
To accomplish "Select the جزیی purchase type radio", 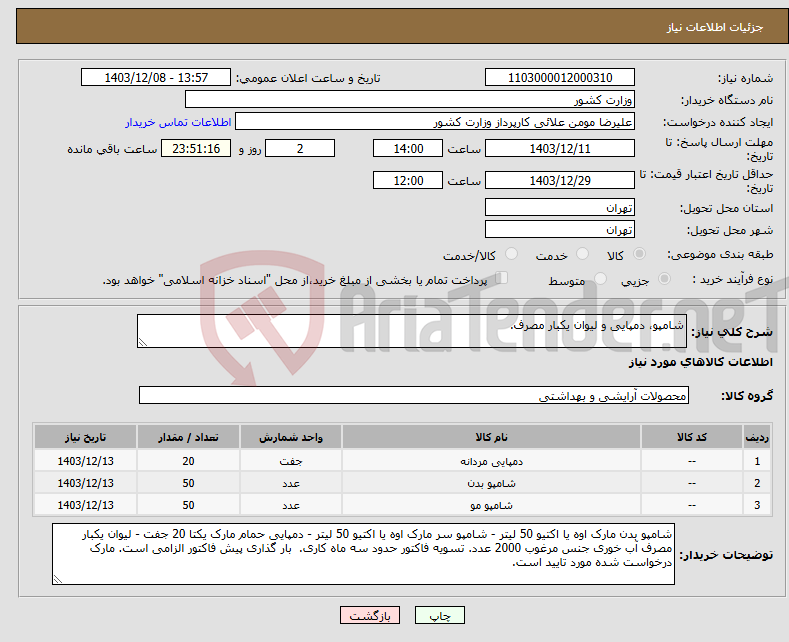I will point(664,278).
